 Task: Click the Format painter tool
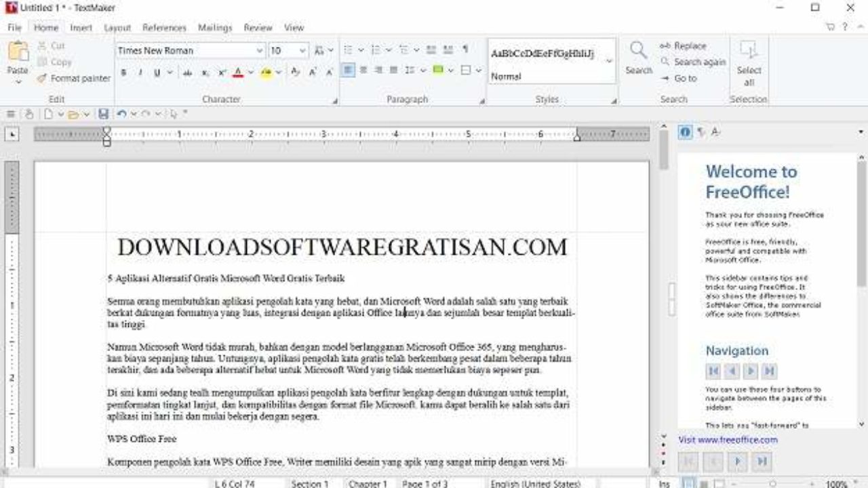coord(73,79)
